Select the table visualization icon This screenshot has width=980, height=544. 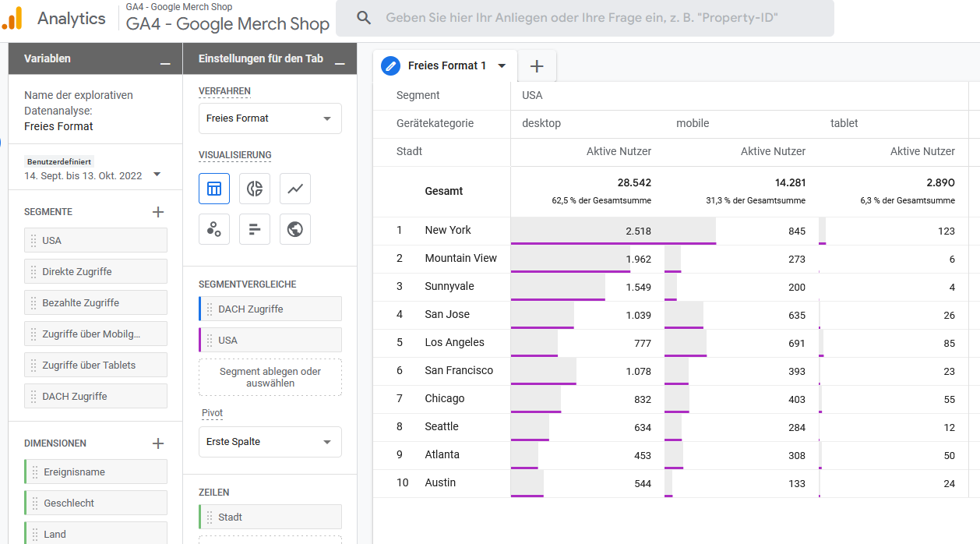(x=214, y=189)
